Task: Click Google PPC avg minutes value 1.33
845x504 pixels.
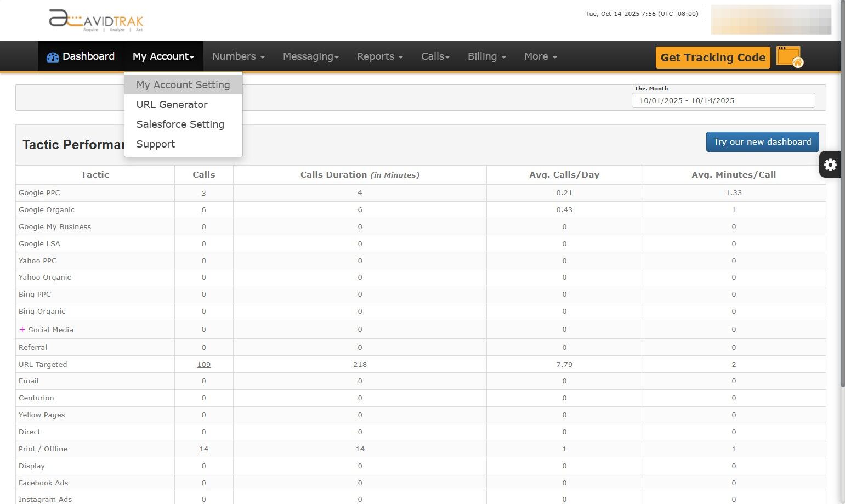Action: click(x=734, y=193)
